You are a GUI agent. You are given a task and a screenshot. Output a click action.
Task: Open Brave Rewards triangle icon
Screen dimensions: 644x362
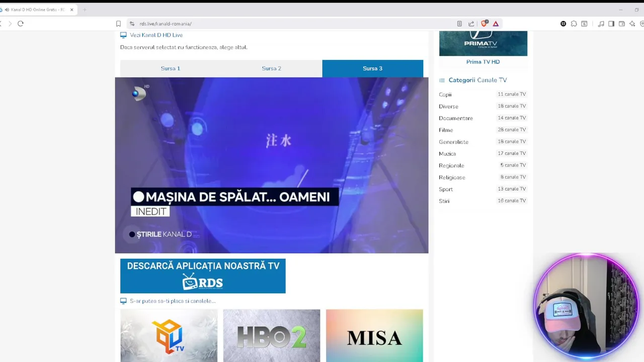pyautogui.click(x=496, y=24)
